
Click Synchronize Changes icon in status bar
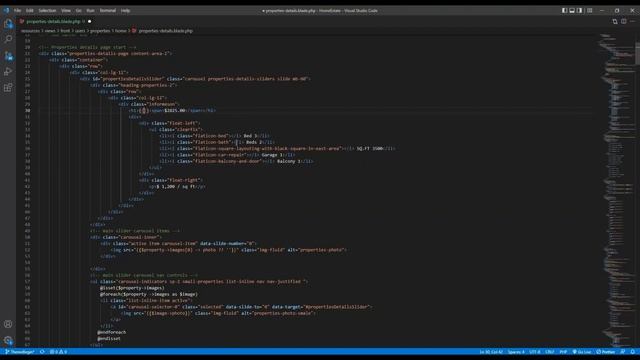pos(42,352)
